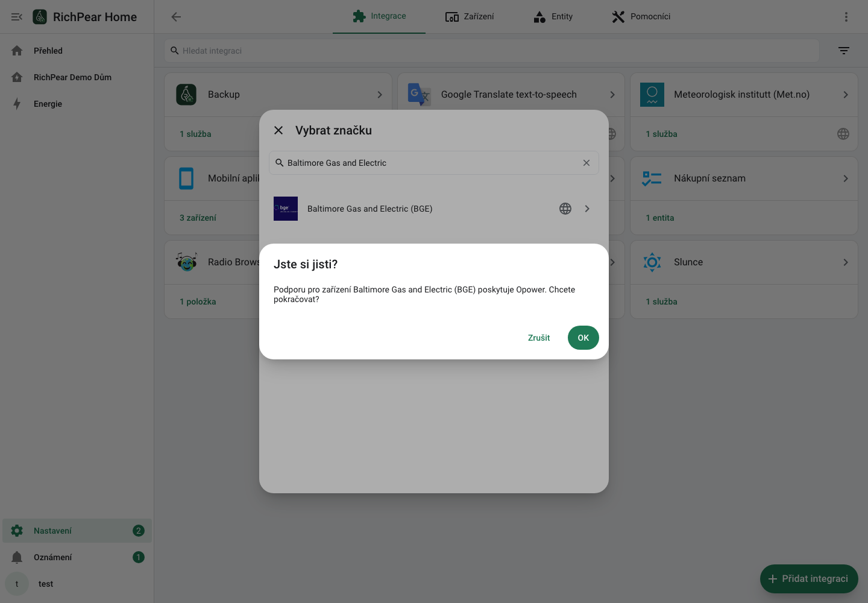868x603 pixels.
Task: Click the Přidat integraci button
Action: point(809,579)
